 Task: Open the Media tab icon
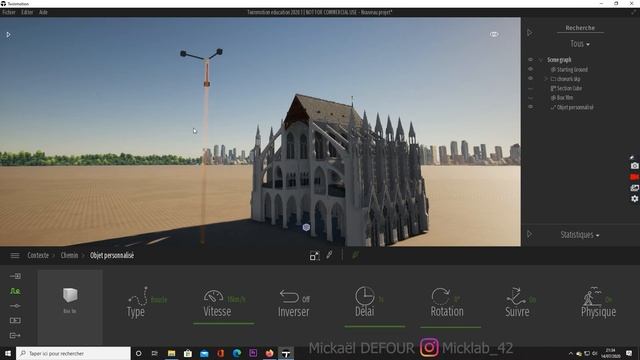(x=15, y=320)
